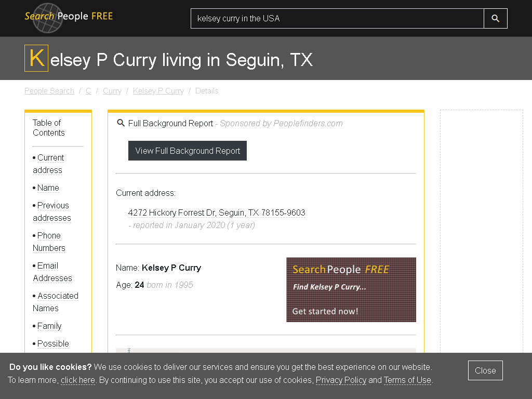Image resolution: width=532 pixels, height=399 pixels.
Task: Click View Full Background Report button
Action: pyautogui.click(x=187, y=151)
